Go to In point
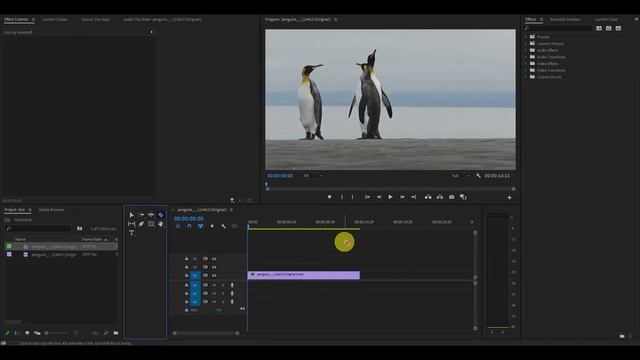 point(367,197)
